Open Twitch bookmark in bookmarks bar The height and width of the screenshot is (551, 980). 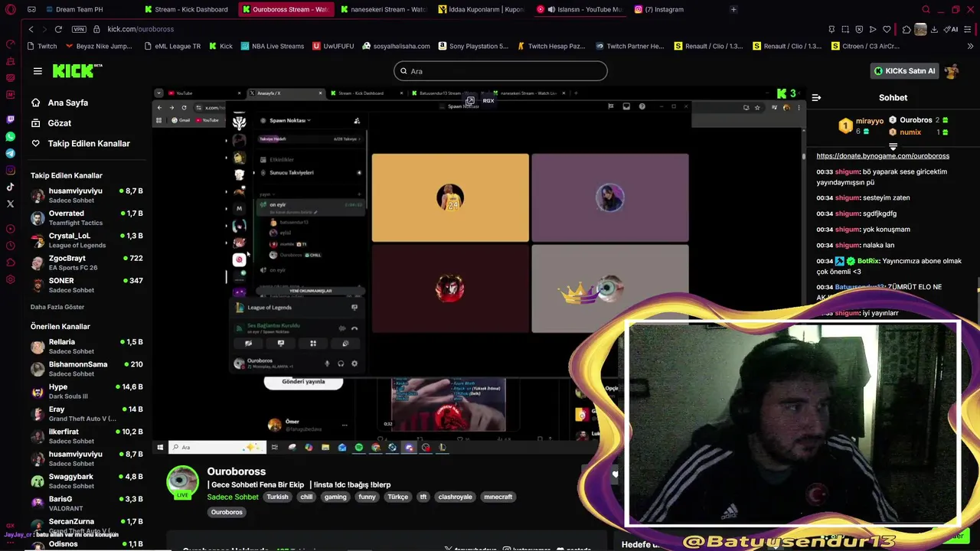pos(41,46)
